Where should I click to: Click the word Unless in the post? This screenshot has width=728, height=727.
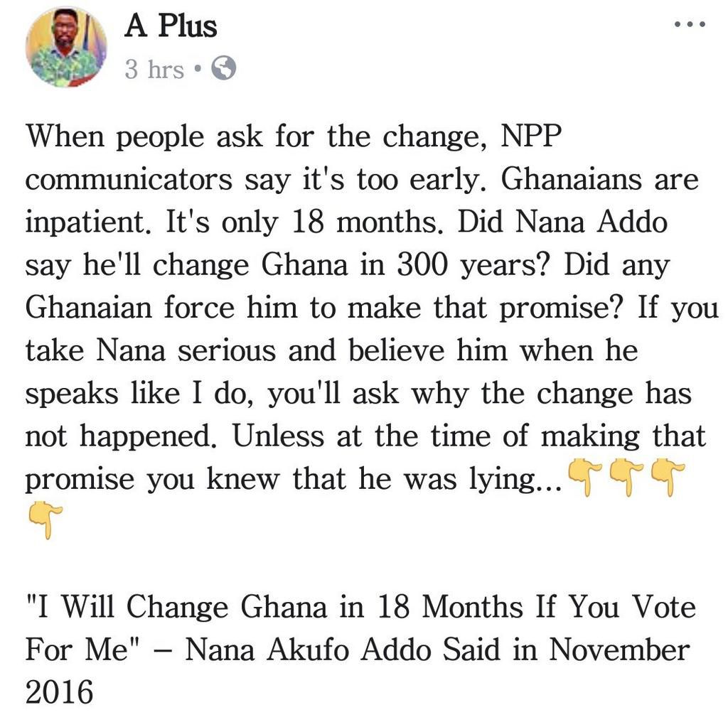(278, 436)
